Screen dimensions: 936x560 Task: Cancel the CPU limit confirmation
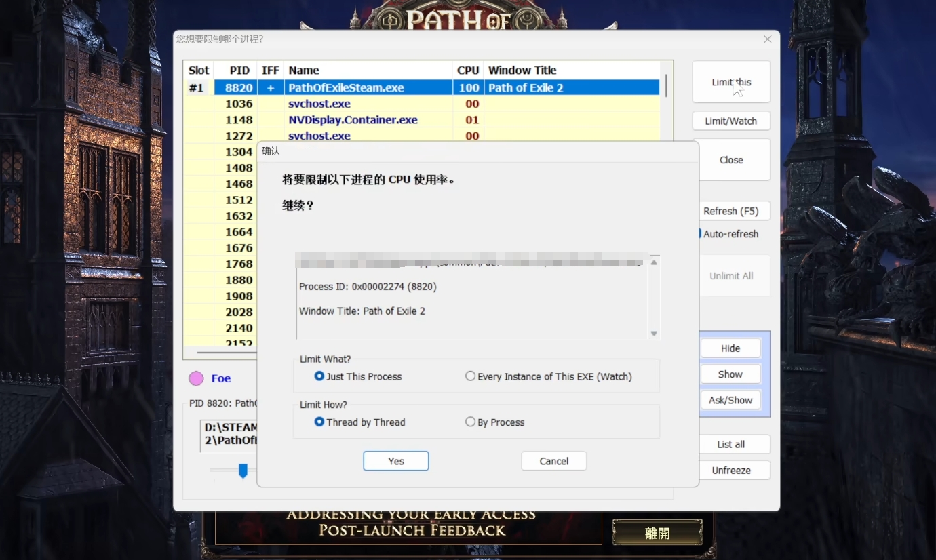coord(553,460)
